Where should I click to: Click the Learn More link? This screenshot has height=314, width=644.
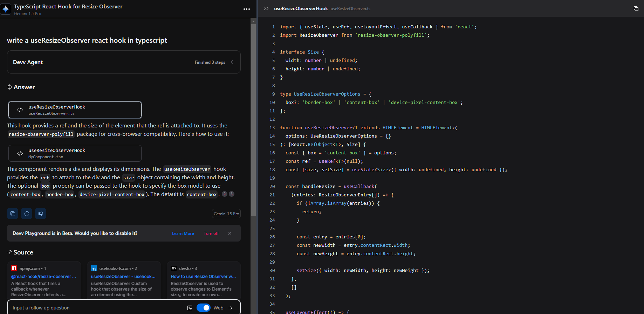coord(183,233)
